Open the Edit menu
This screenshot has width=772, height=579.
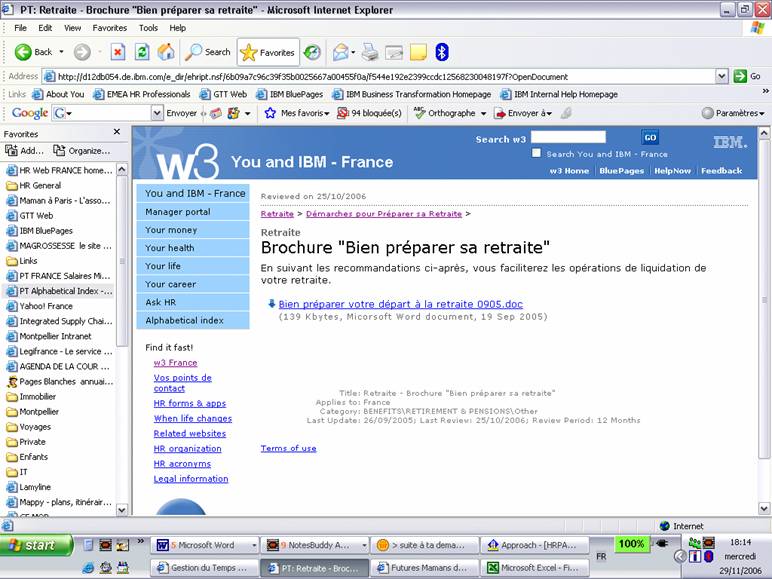pos(45,28)
